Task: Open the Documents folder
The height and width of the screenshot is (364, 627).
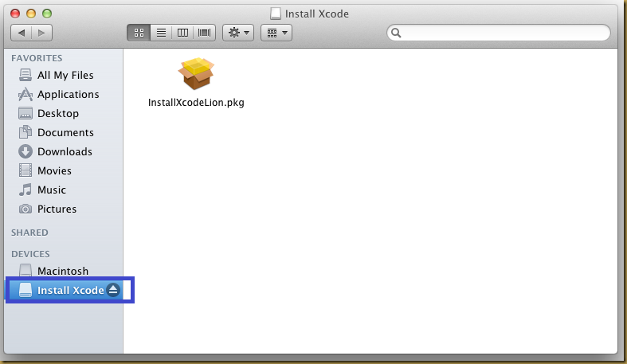Action: point(65,132)
